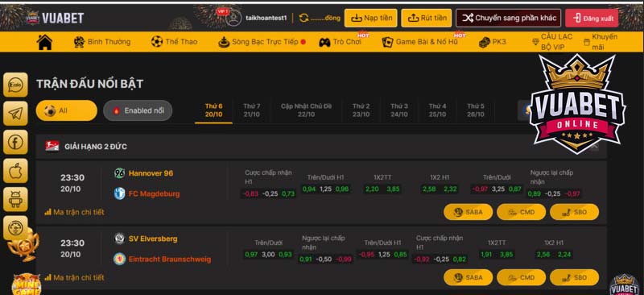This screenshot has width=644, height=295.
Task: Select the Thứ 7 21/10 date tab
Action: pyautogui.click(x=251, y=110)
